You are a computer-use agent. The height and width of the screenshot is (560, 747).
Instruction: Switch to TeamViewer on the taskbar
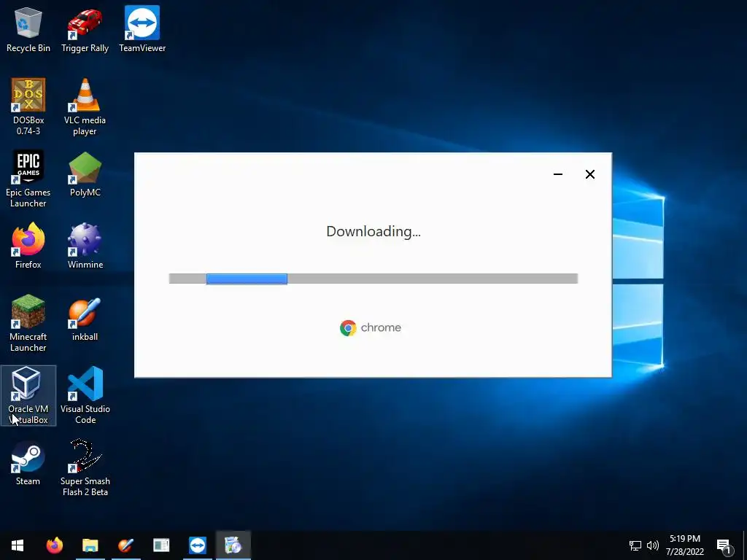tap(197, 545)
